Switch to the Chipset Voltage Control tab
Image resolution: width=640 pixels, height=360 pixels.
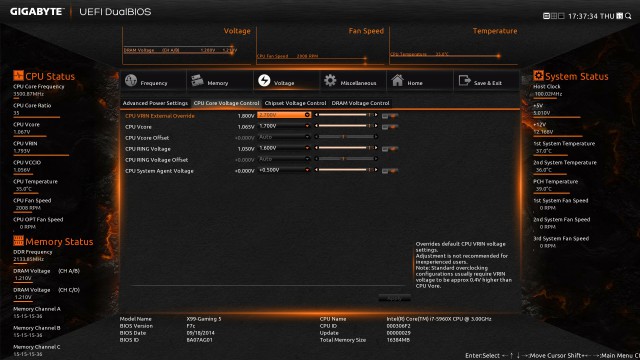point(295,103)
